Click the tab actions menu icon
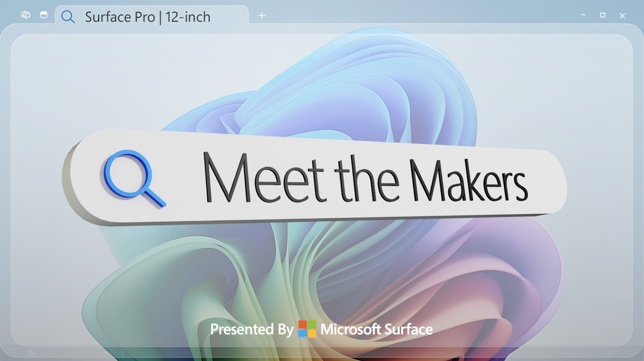Image resolution: width=644 pixels, height=361 pixels. tap(44, 15)
